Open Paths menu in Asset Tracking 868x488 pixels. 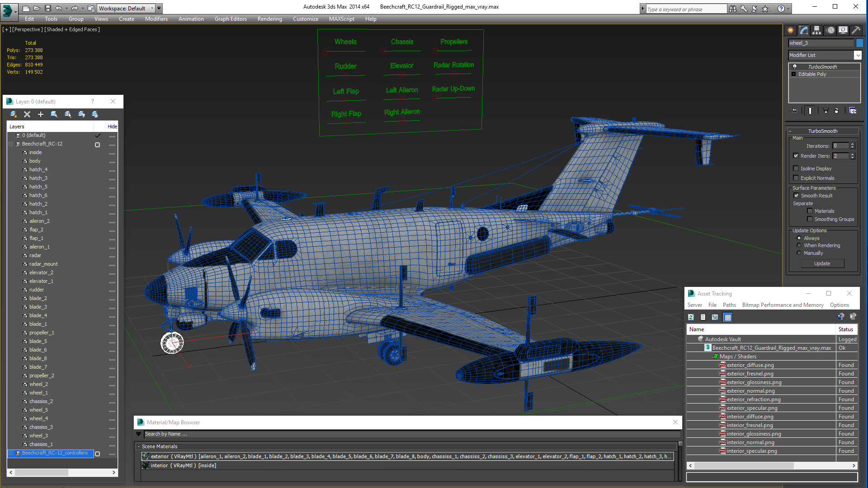tap(729, 305)
